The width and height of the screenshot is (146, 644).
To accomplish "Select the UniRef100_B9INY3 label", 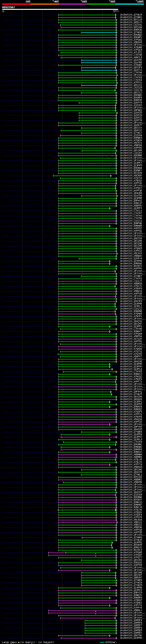I will pyautogui.click(x=131, y=266).
